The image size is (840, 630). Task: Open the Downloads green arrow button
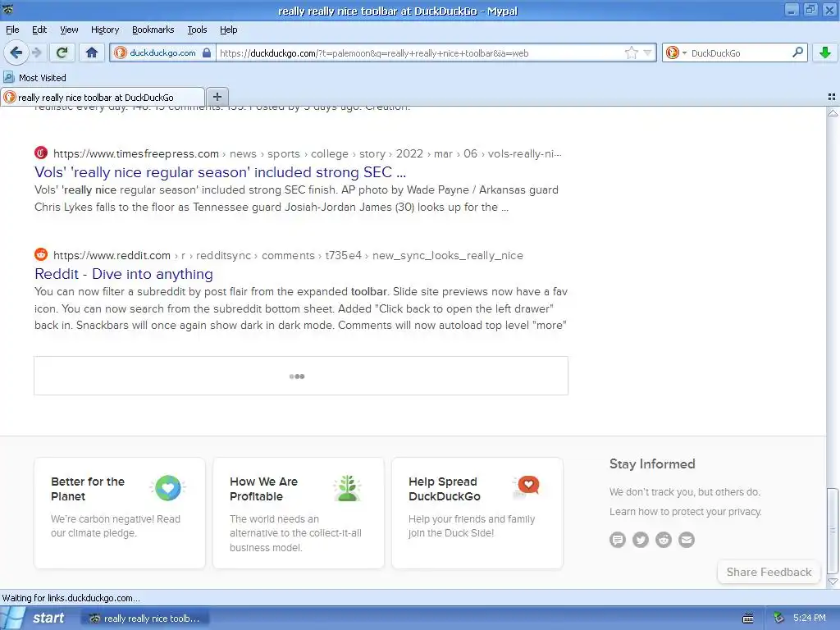tap(825, 52)
